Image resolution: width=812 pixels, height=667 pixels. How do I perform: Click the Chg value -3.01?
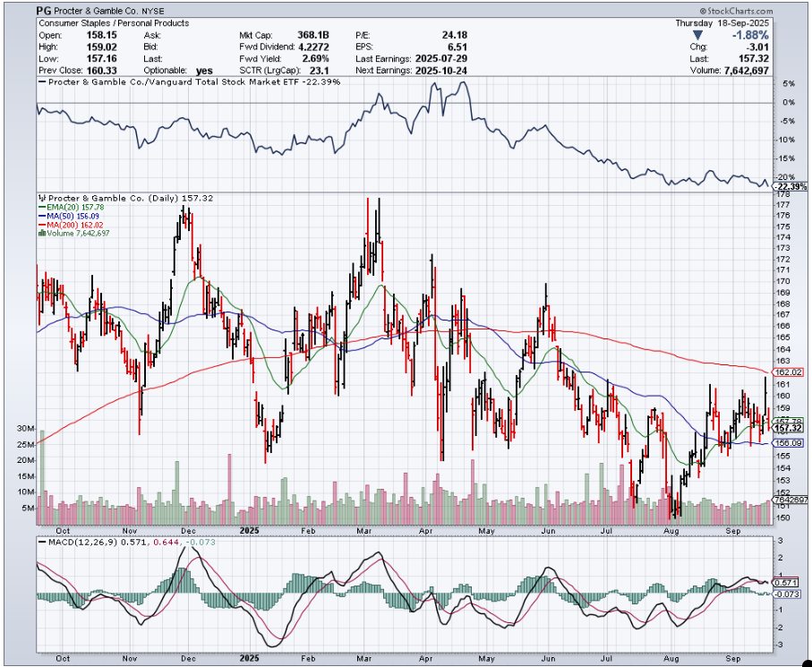(756, 47)
